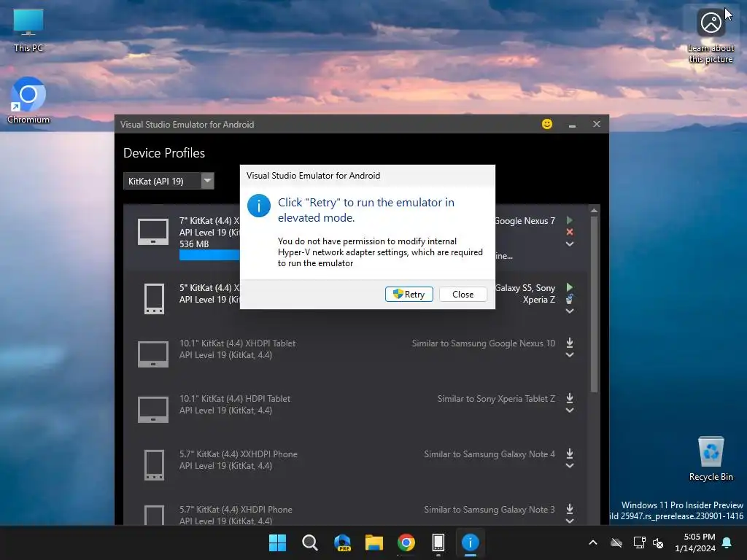Click the OneDrive cloud tray icon
The width and height of the screenshot is (747, 560).
(x=616, y=542)
